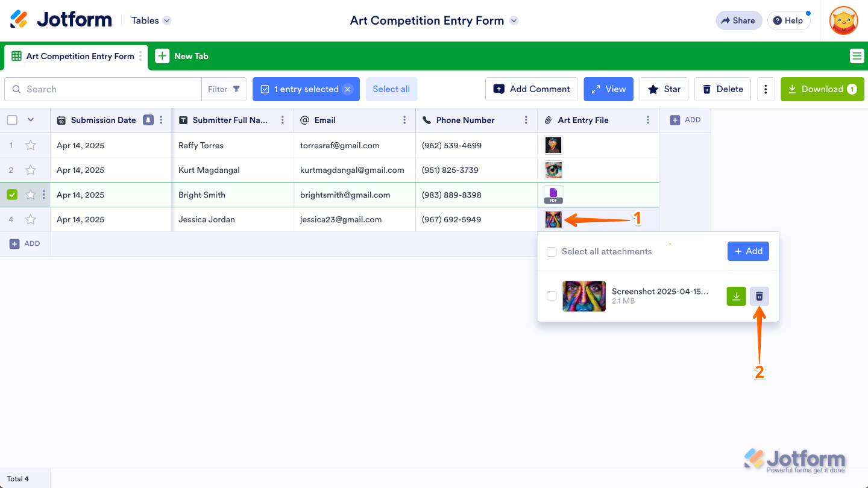This screenshot has width=868, height=488.
Task: Open the New Tab tab
Action: 183,56
